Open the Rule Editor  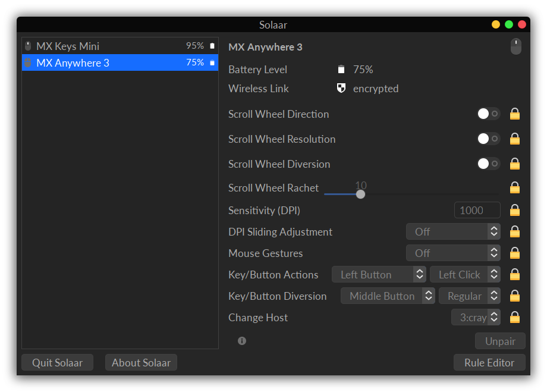(489, 363)
